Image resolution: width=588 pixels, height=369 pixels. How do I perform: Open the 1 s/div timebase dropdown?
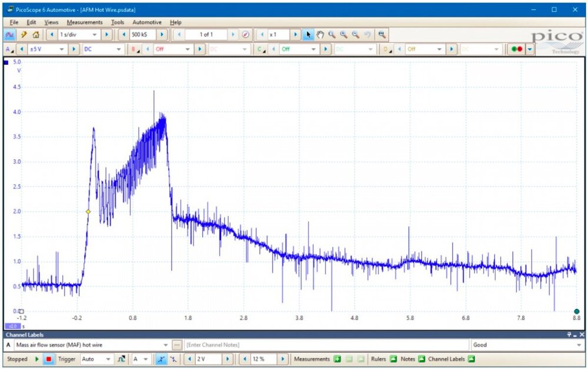94,35
